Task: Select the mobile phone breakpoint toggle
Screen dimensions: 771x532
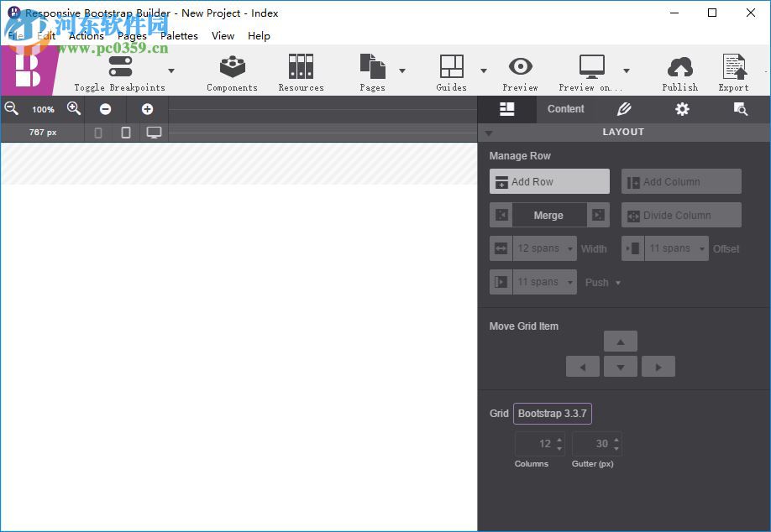Action: 97,132
